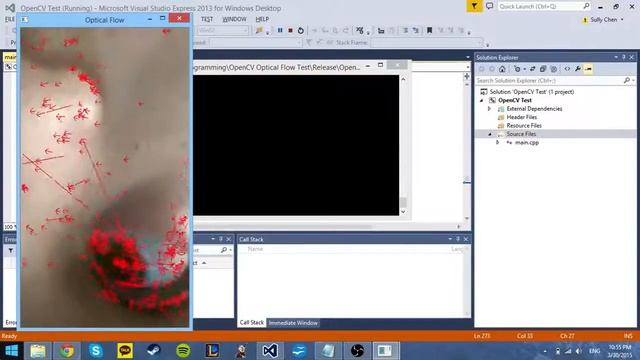Open League of Legends from the taskbar
The image size is (640, 360).
[212, 351]
